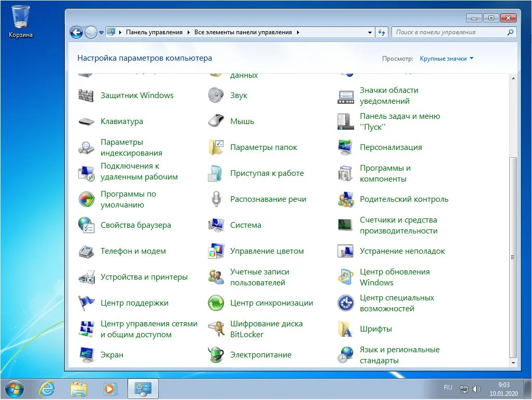Expand the Крупные значки view dropdown
The image size is (532, 400).
pos(446,59)
